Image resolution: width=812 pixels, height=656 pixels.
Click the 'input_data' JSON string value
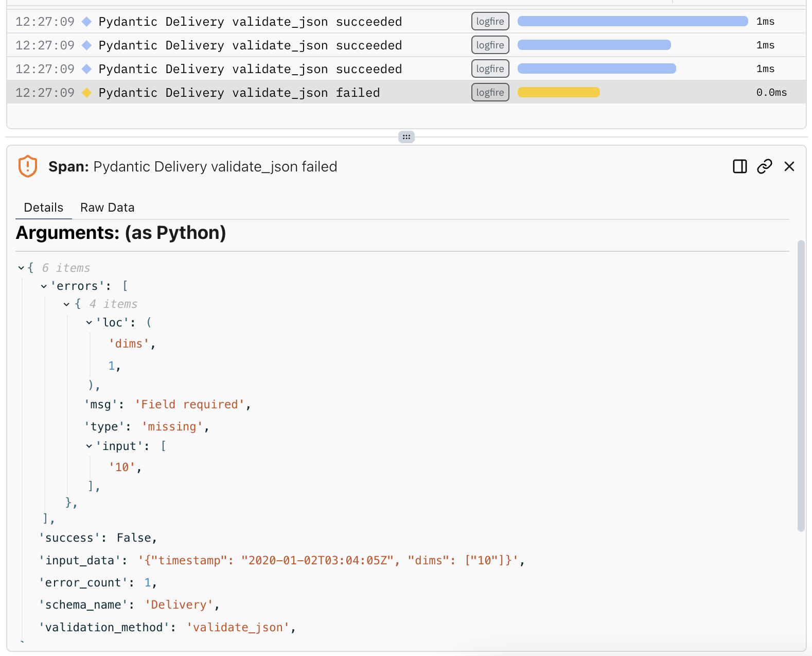pyautogui.click(x=328, y=560)
